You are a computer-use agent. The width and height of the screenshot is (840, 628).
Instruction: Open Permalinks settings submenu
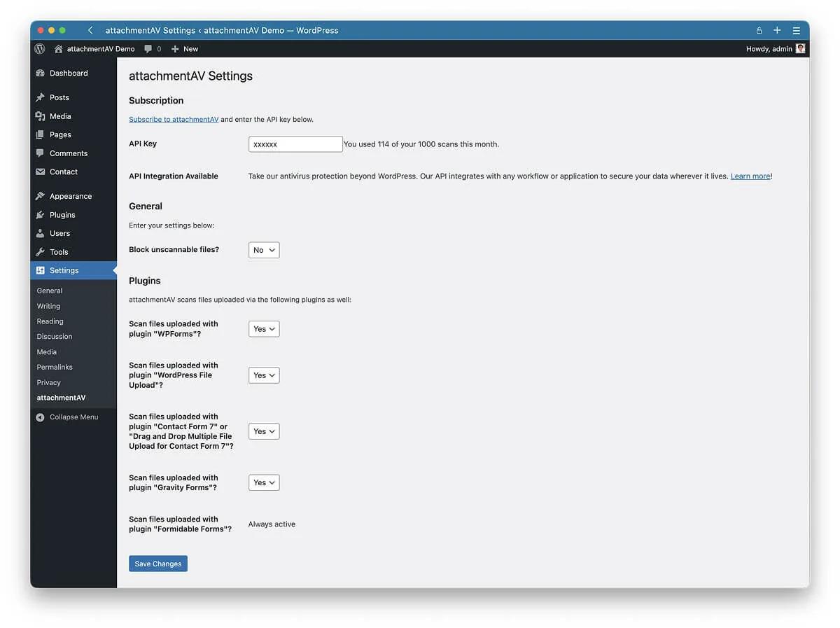point(55,367)
